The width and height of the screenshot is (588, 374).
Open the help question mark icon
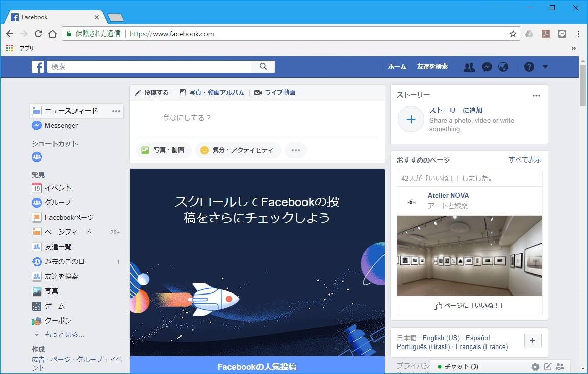tap(529, 67)
